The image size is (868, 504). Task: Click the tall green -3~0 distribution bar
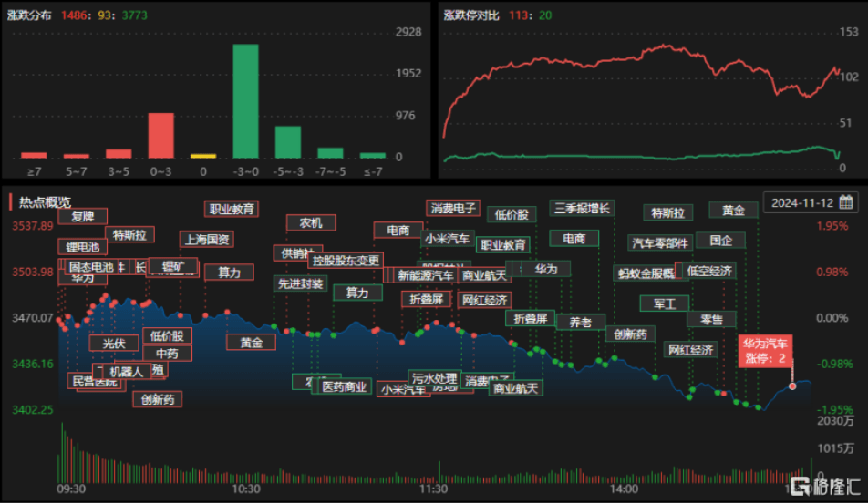(245, 101)
